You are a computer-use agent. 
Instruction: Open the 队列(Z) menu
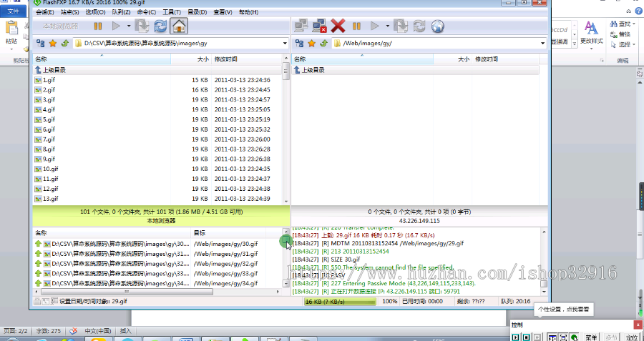(121, 12)
